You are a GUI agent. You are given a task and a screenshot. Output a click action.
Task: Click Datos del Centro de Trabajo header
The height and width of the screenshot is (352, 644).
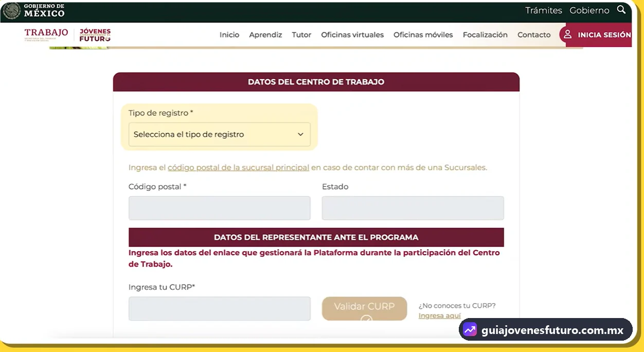(316, 82)
